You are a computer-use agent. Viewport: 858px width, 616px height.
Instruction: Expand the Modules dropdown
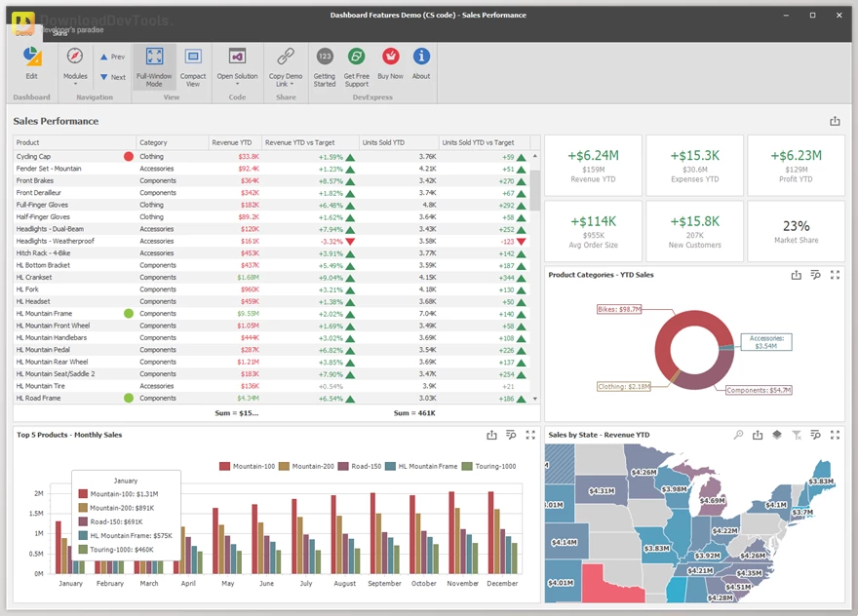pyautogui.click(x=75, y=66)
